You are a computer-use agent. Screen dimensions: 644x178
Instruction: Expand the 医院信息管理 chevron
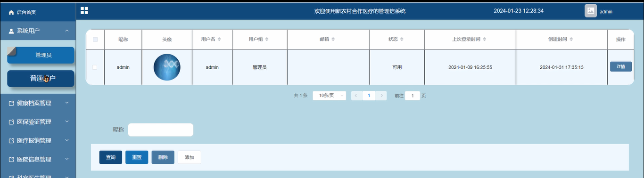tap(67, 159)
